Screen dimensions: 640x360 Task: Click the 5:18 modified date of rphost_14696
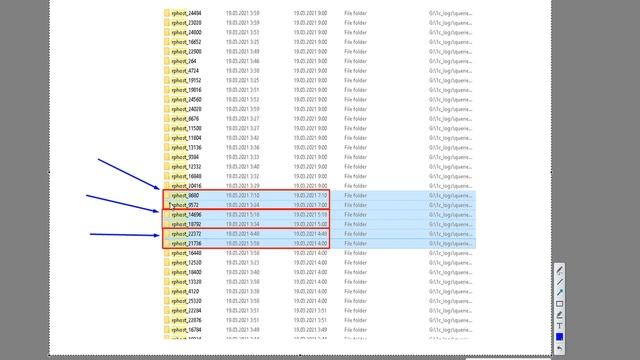point(310,215)
